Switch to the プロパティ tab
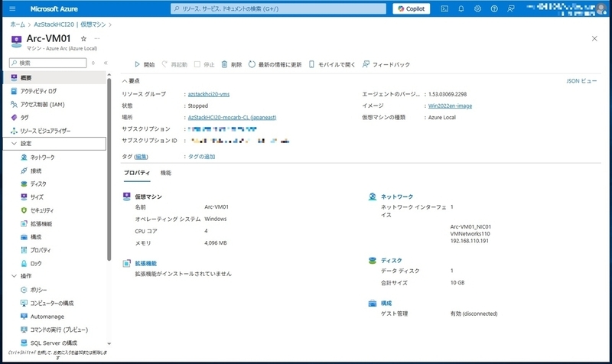This screenshot has height=364, width=612. (x=137, y=173)
